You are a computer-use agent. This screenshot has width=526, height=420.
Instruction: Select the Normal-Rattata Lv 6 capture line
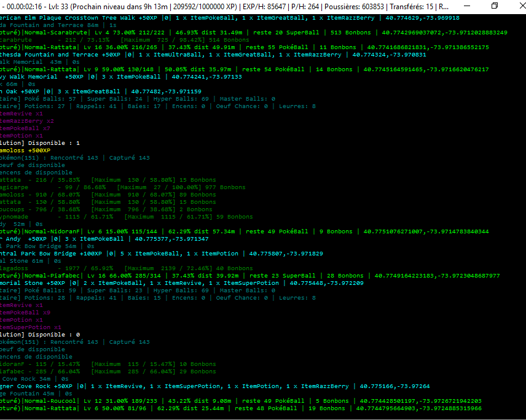pos(241,408)
